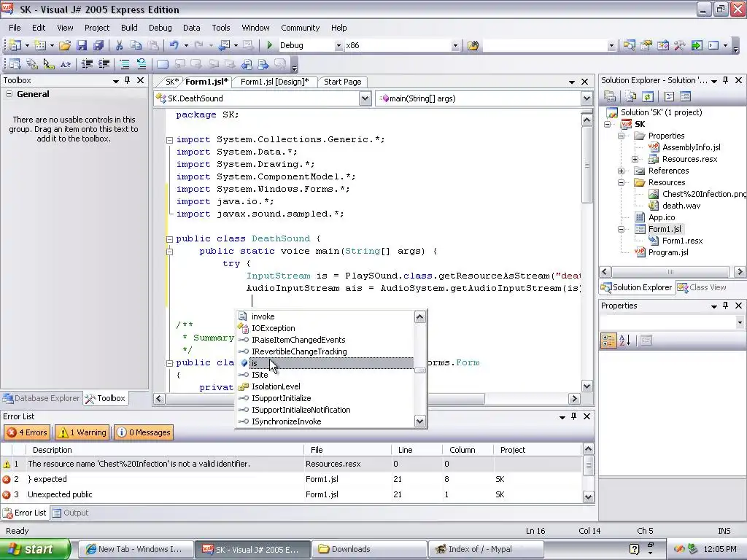The height and width of the screenshot is (560, 747).
Task: Click the Open File folder icon
Action: (65, 45)
